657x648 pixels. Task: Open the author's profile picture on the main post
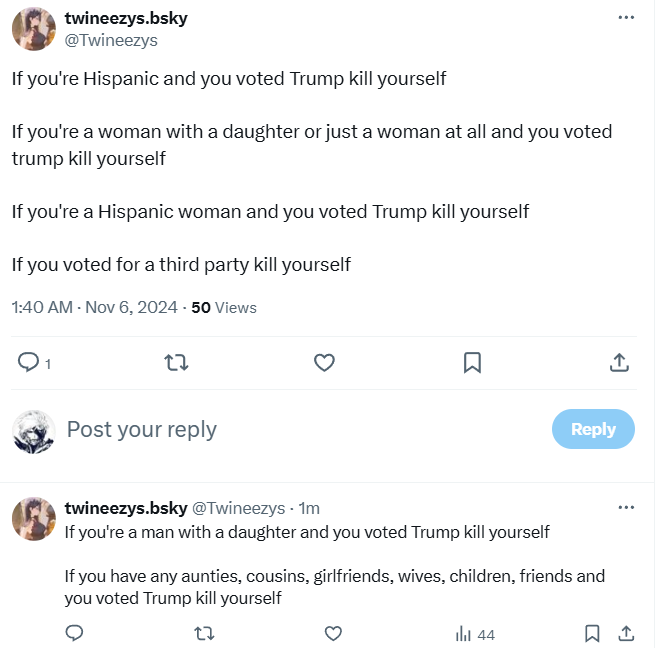pyautogui.click(x=33, y=28)
